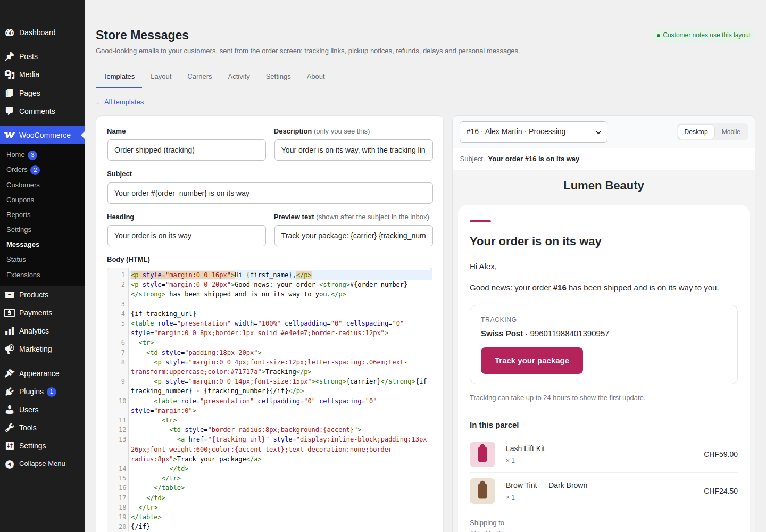Screen dimensions: 766x532
Task: Click the Plugins plug icon
Action: [x=10, y=392]
